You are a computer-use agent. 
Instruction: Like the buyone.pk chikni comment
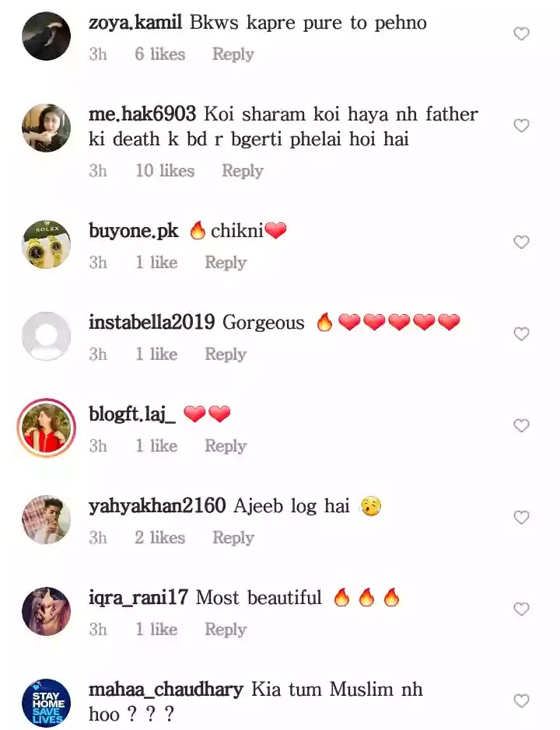(x=521, y=242)
